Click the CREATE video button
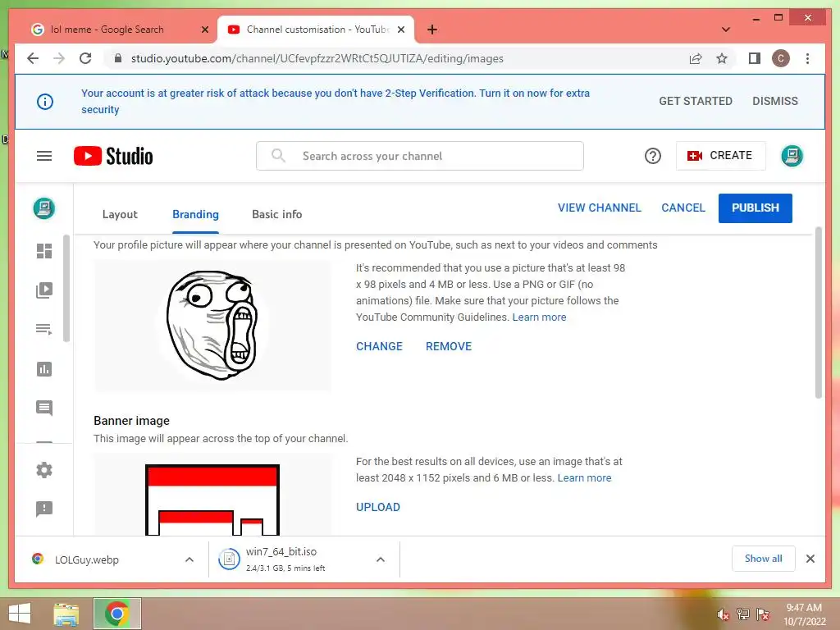Image resolution: width=840 pixels, height=630 pixels. [x=720, y=155]
